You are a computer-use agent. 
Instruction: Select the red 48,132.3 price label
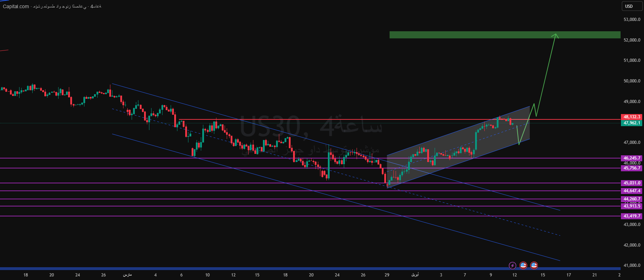click(x=632, y=117)
